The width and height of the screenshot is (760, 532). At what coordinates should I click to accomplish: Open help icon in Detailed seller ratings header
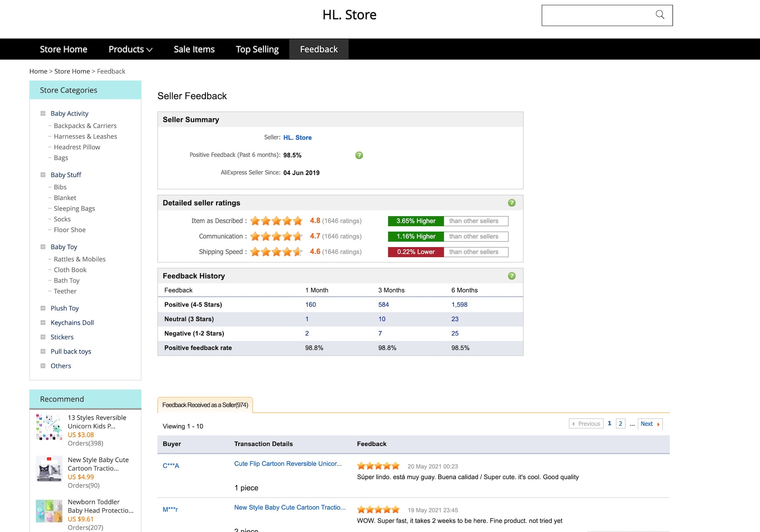click(512, 203)
